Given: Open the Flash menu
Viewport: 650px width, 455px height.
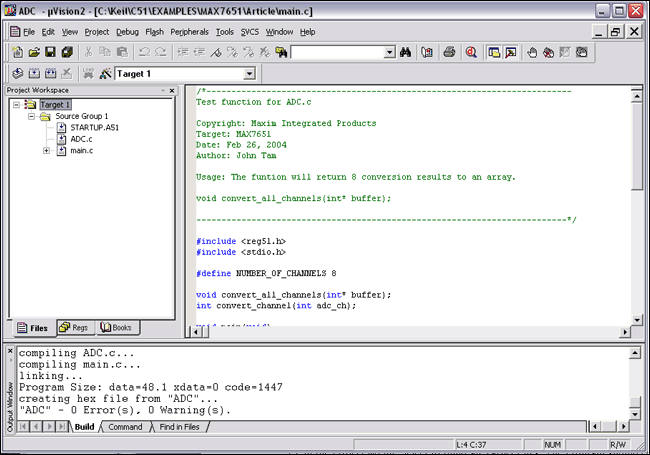Looking at the screenshot, I should click(155, 32).
